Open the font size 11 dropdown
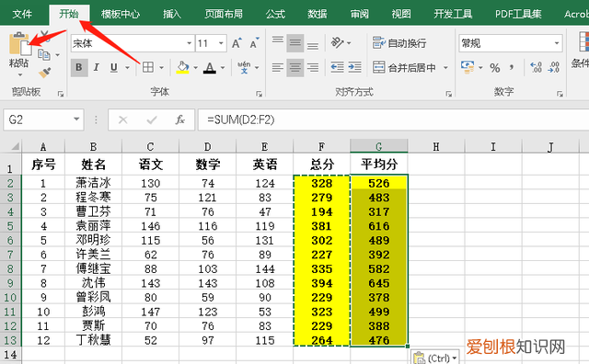Viewport: 589px width, 364px height. 221,43
